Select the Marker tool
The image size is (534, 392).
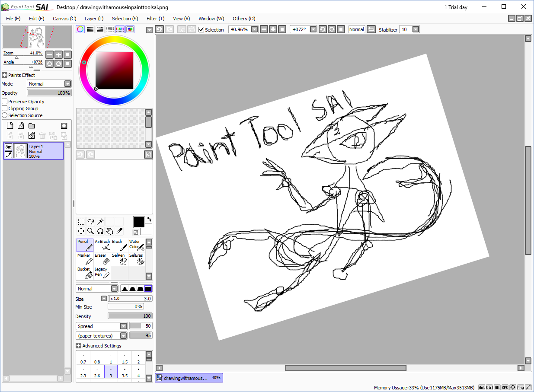[85, 259]
